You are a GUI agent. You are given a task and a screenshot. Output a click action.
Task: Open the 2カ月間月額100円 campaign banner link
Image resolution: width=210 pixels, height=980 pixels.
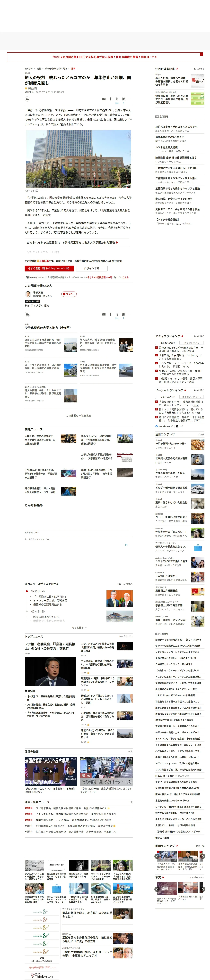click(105, 57)
